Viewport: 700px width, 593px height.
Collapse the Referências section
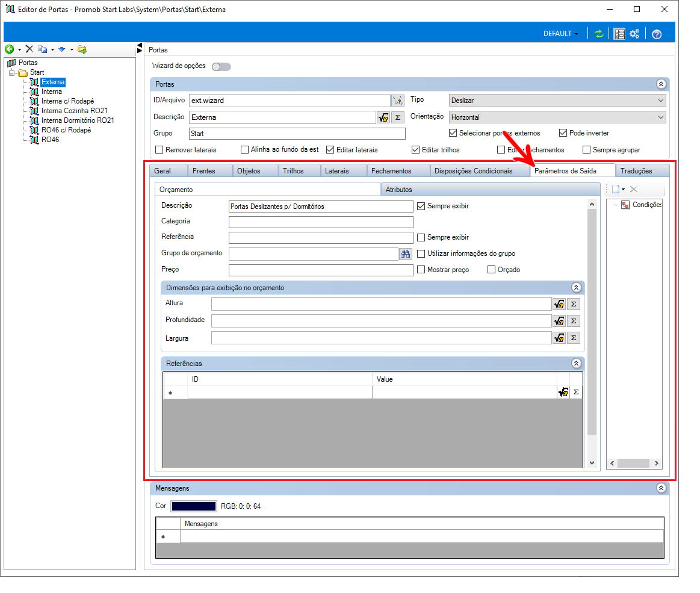[x=577, y=364]
